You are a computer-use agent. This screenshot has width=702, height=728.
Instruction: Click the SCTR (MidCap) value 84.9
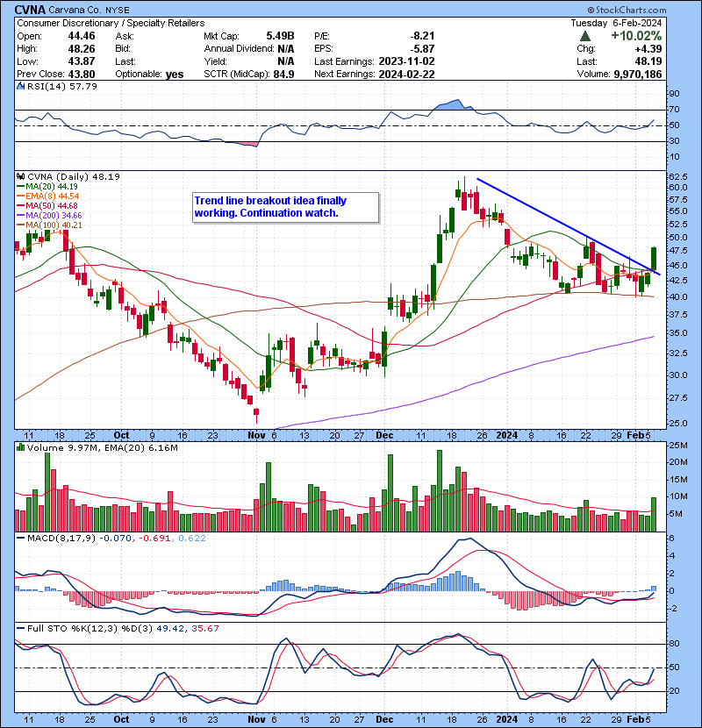[x=283, y=74]
